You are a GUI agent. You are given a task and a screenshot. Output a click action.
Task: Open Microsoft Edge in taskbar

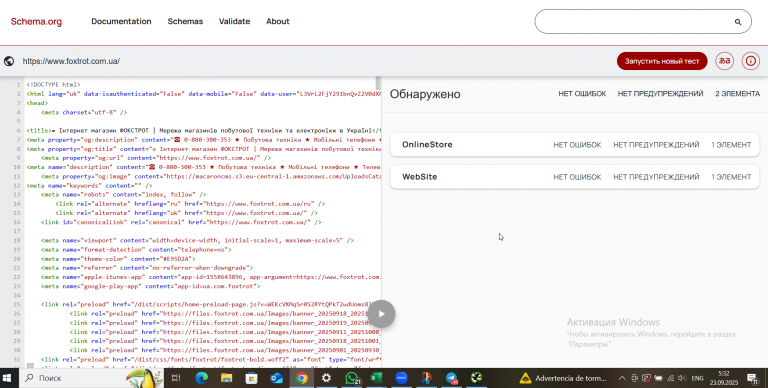tap(202, 378)
